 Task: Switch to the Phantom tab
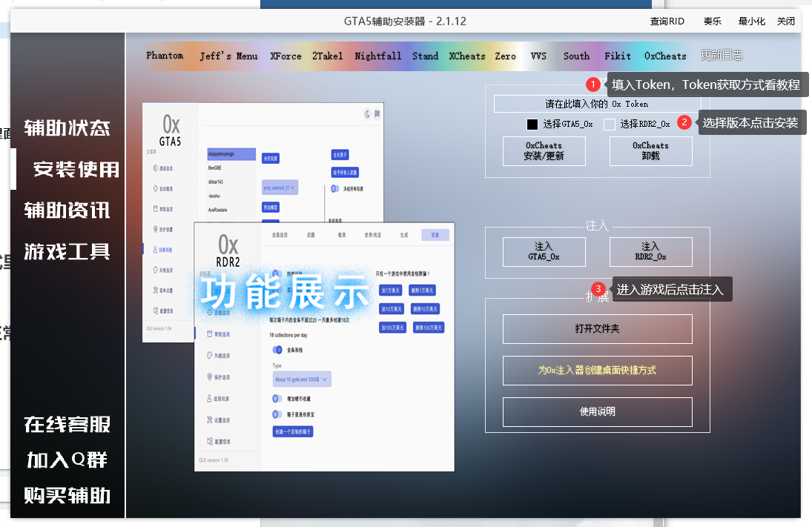coord(165,56)
